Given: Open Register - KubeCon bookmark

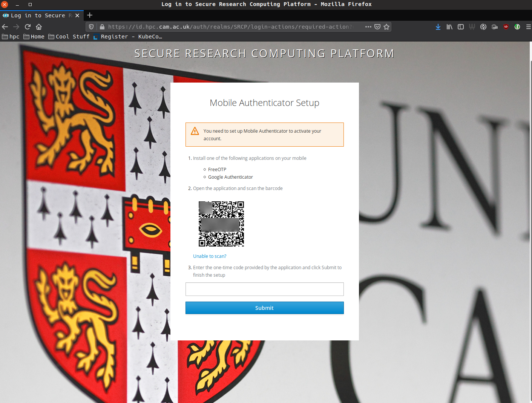Looking at the screenshot, I should pyautogui.click(x=127, y=37).
